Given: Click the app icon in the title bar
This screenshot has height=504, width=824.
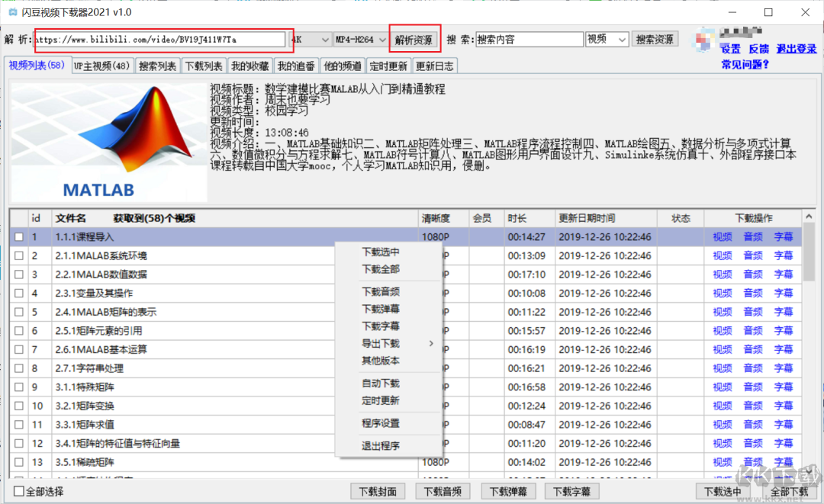Looking at the screenshot, I should (12, 12).
